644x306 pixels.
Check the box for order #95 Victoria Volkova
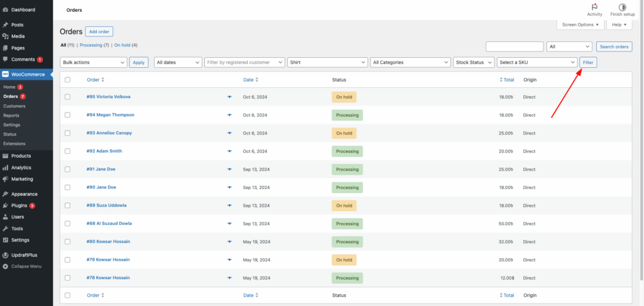click(68, 97)
